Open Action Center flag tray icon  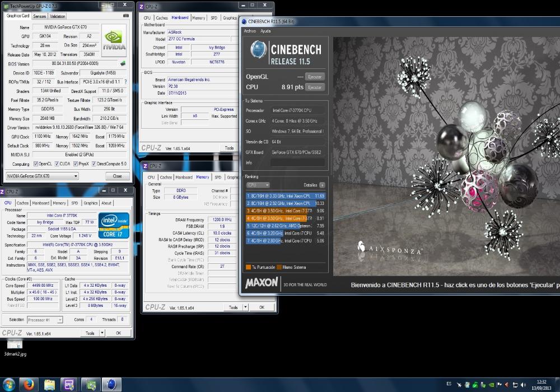[x=499, y=384]
